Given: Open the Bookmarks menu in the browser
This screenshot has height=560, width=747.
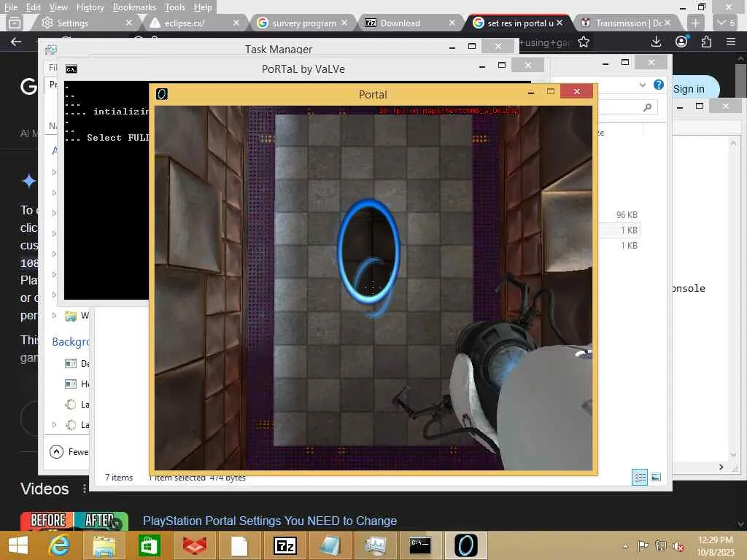Looking at the screenshot, I should click(134, 7).
